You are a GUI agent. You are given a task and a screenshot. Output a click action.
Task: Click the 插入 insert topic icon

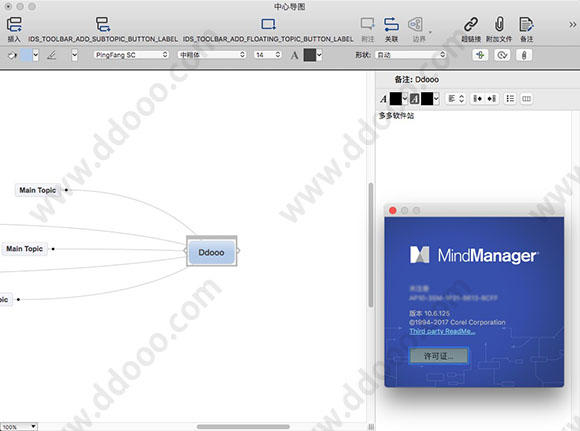tap(14, 24)
